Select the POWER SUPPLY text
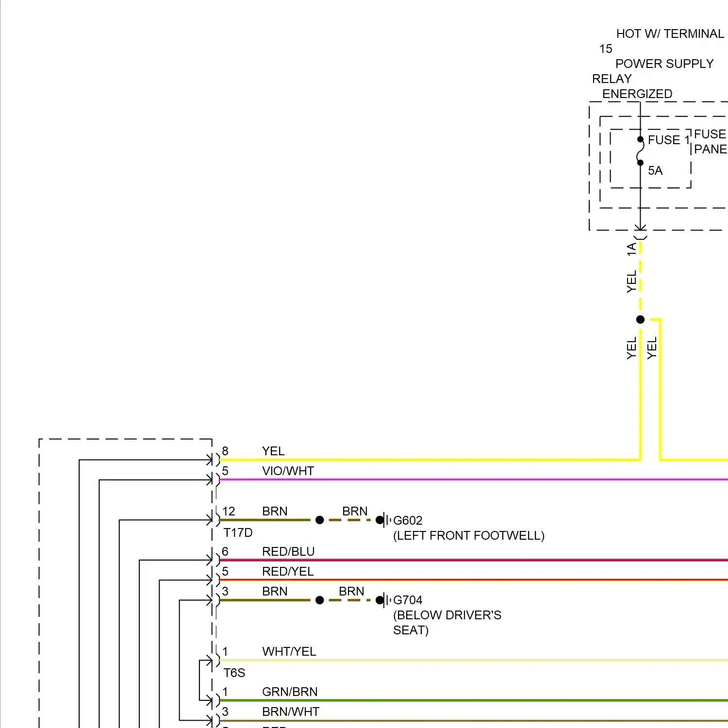This screenshot has height=728, width=728. 664,64
